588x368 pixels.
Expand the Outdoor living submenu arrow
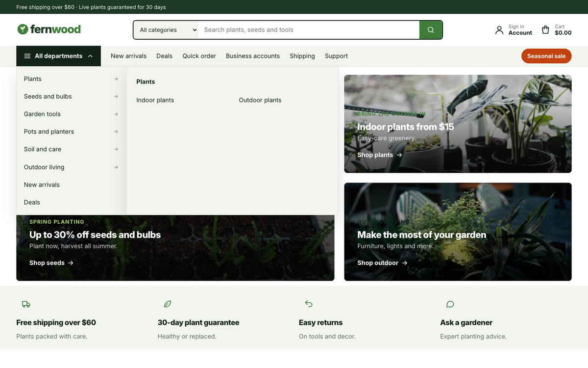pyautogui.click(x=116, y=167)
